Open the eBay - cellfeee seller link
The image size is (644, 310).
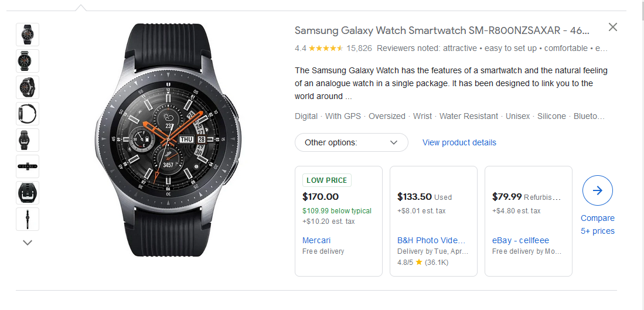520,240
